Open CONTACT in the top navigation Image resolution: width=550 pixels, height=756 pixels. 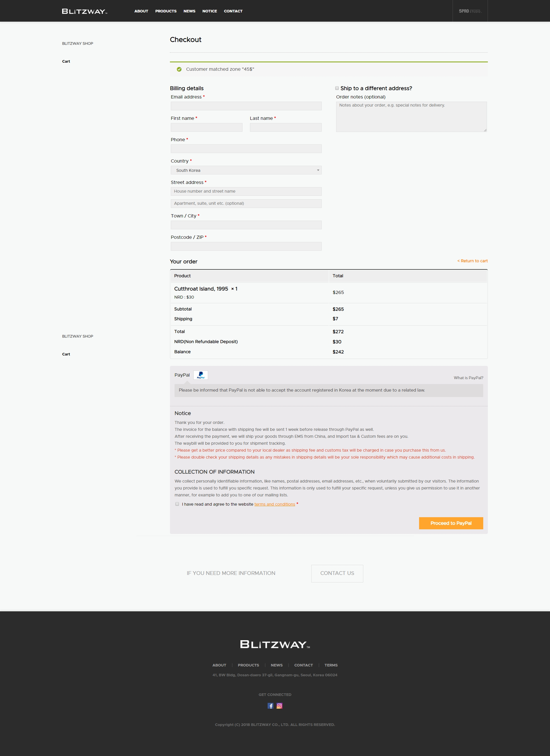pyautogui.click(x=233, y=11)
